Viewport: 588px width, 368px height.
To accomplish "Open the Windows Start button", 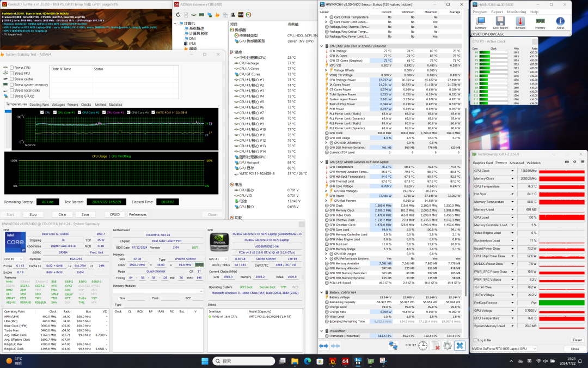I will (x=205, y=361).
